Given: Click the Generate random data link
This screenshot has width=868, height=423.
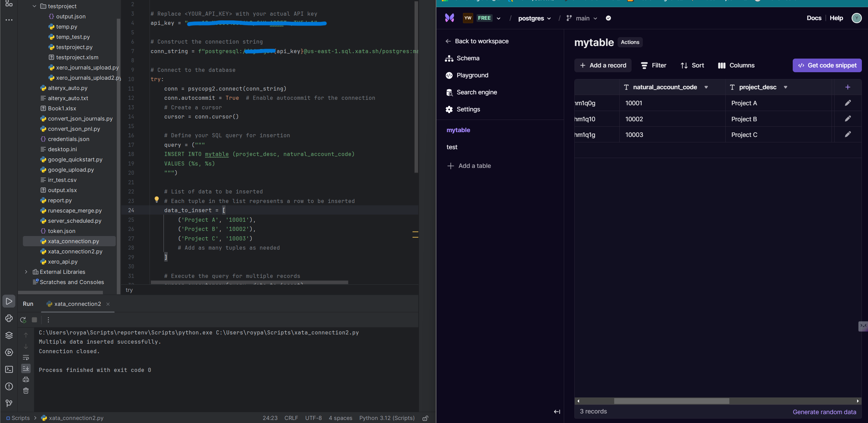Looking at the screenshot, I should point(824,412).
